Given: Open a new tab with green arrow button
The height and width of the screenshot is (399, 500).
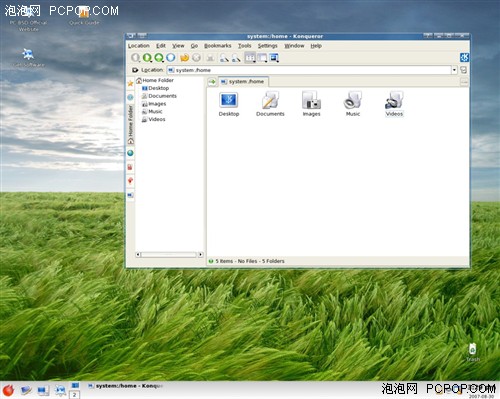Looking at the screenshot, I should coord(212,82).
